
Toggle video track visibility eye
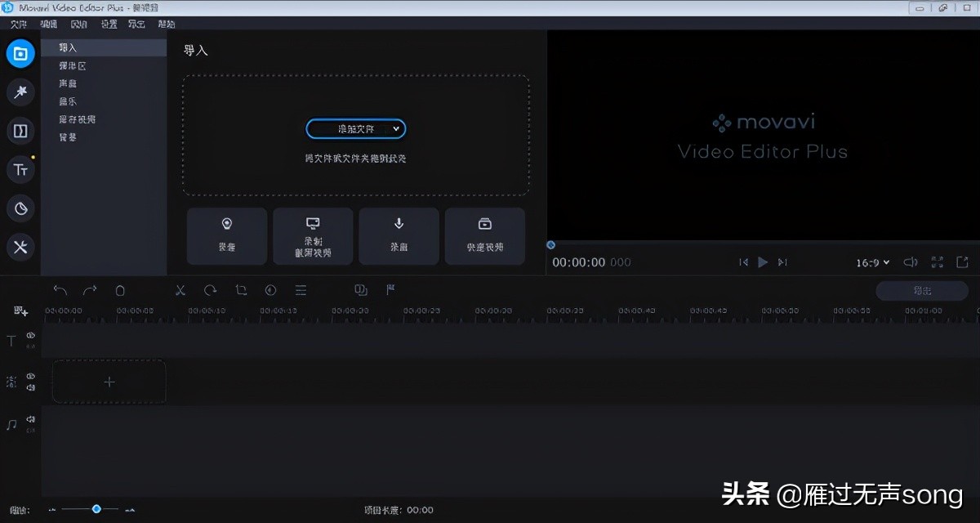click(30, 377)
